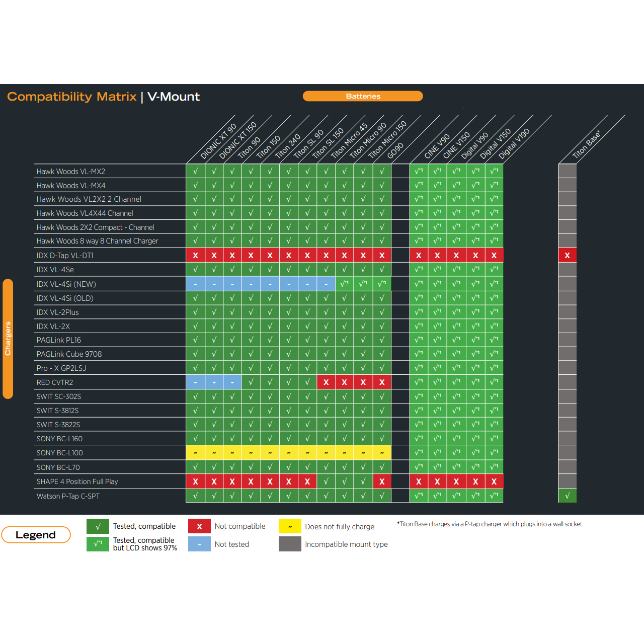Click the 'RED CVTR2' row label
The width and height of the screenshot is (644, 644).
[55, 382]
